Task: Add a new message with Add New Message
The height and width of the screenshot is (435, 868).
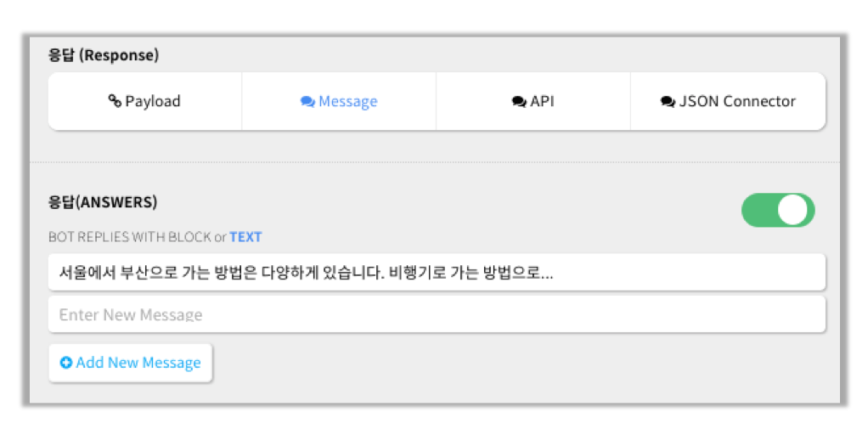Action: click(131, 363)
